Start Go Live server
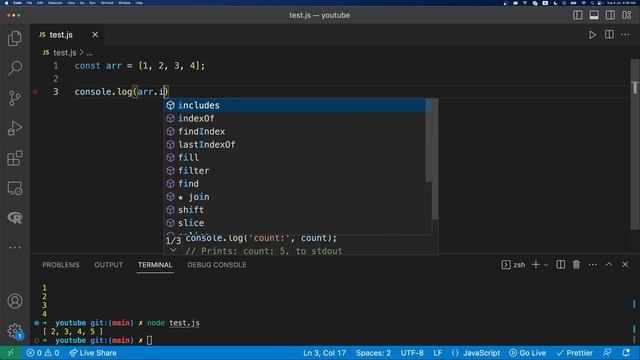 (527, 353)
